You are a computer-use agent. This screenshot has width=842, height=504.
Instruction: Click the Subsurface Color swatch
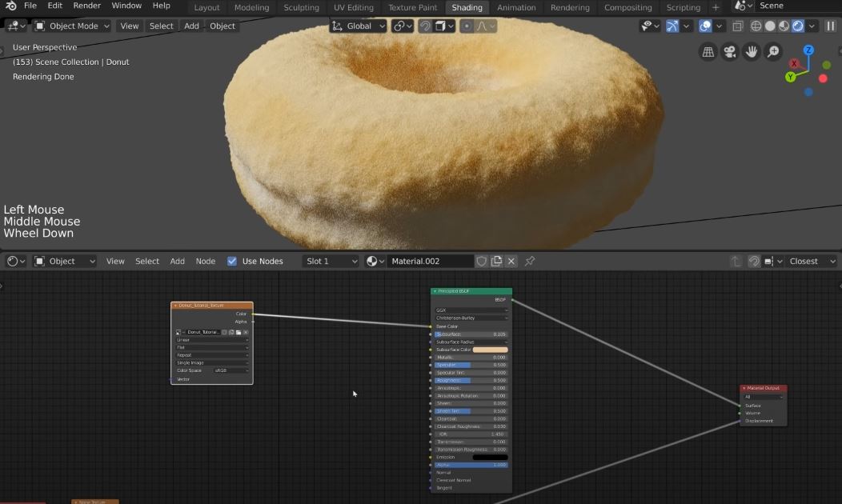tap(490, 350)
